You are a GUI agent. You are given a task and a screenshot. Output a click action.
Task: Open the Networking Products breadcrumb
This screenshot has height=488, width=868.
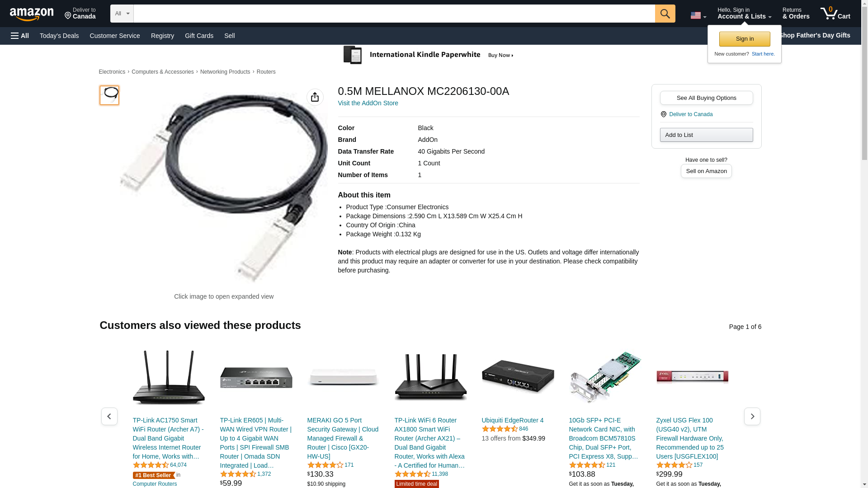[225, 72]
